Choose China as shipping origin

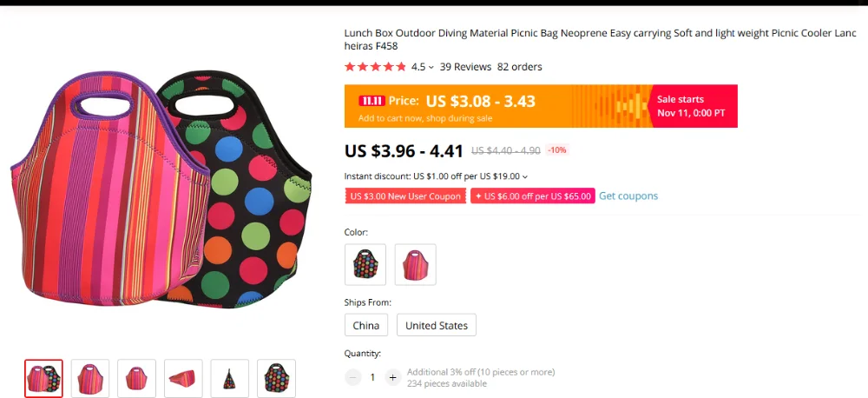point(366,325)
